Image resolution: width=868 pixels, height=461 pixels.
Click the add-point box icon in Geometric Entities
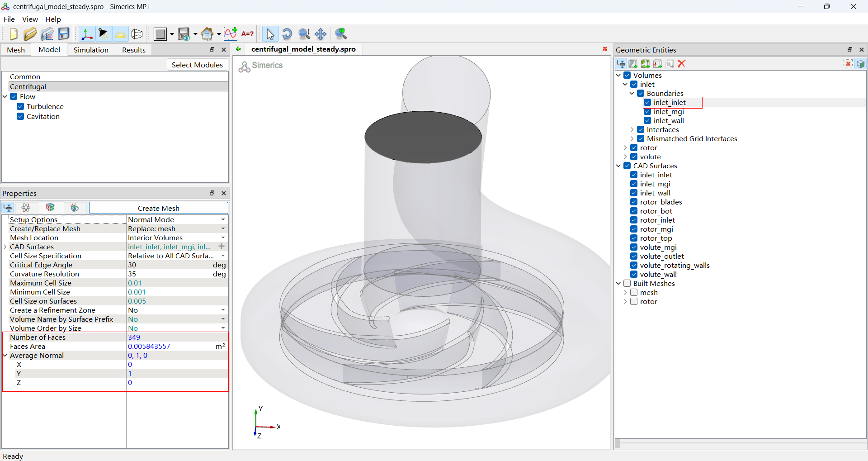[657, 64]
